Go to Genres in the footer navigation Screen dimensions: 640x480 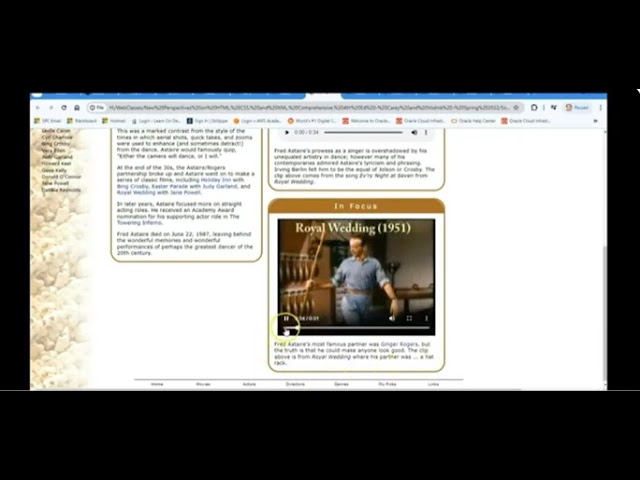(341, 384)
